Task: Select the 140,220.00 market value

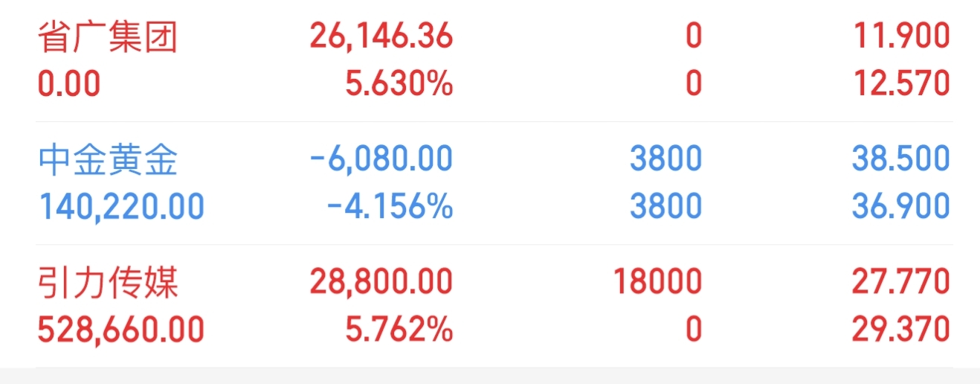Action: click(121, 208)
